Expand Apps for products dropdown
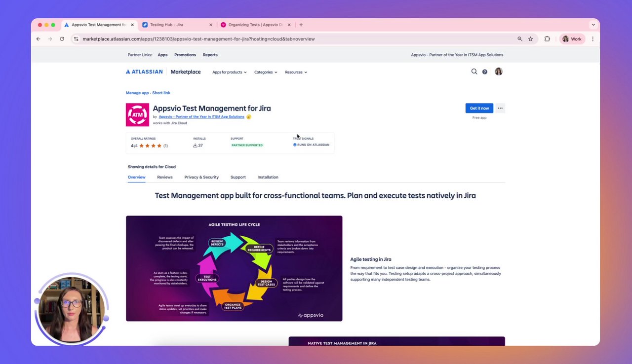This screenshot has width=632, height=364. tap(229, 72)
